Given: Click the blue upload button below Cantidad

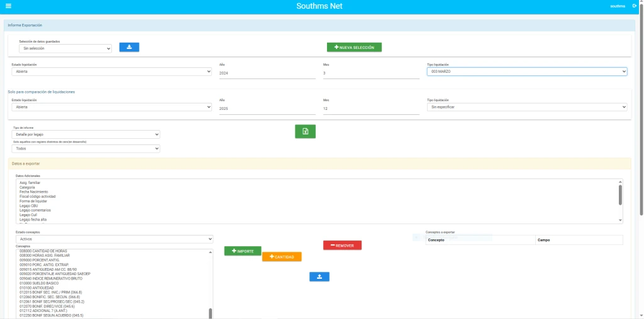Looking at the screenshot, I should [319, 277].
